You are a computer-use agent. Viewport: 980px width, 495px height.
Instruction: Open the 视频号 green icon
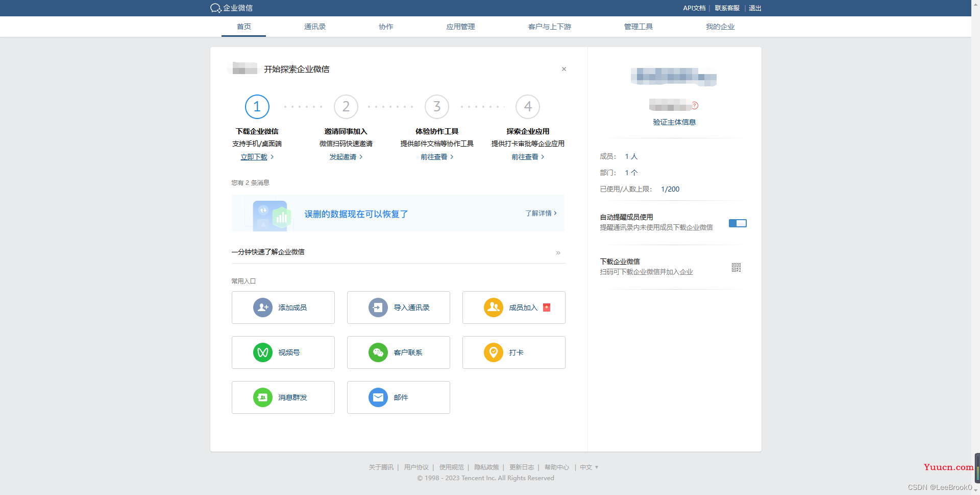pos(263,352)
